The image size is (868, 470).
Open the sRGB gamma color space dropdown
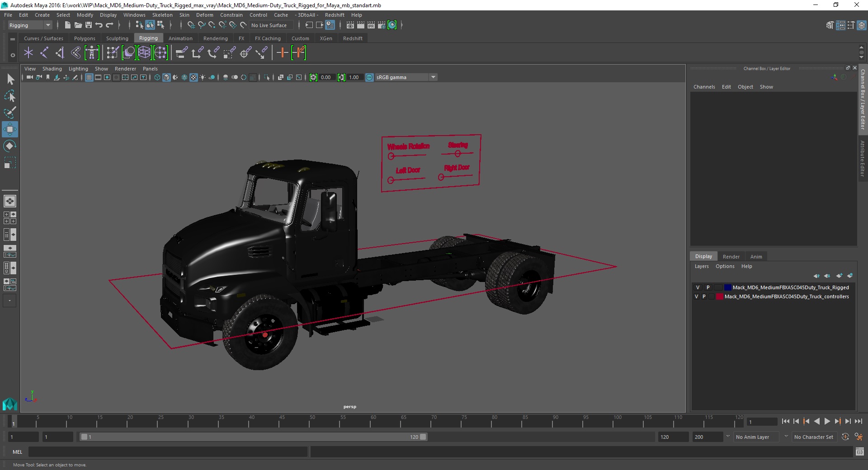[x=406, y=77]
